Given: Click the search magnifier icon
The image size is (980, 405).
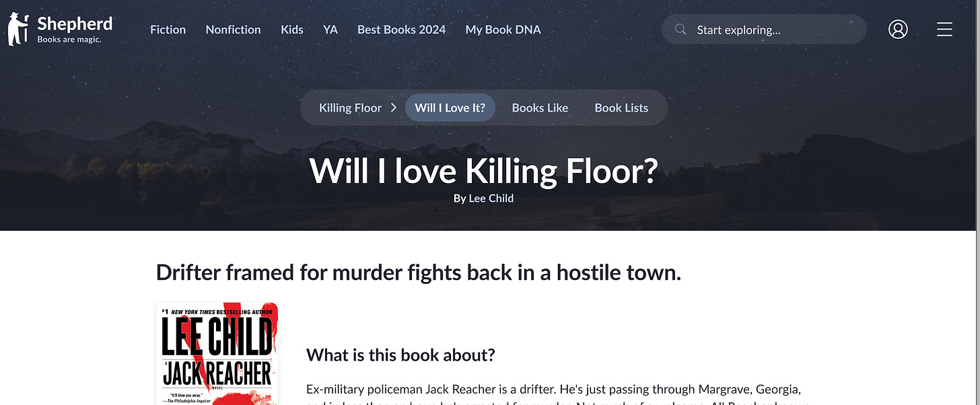Looking at the screenshot, I should [680, 30].
